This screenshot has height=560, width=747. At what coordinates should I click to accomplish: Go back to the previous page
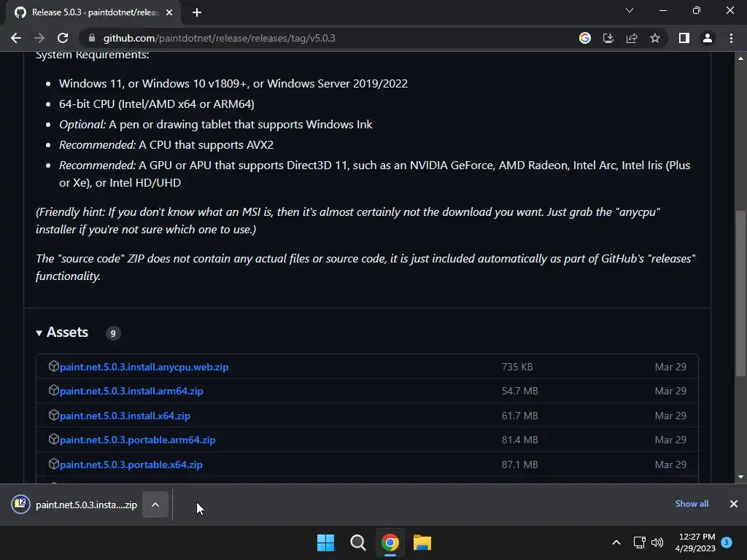(16, 38)
